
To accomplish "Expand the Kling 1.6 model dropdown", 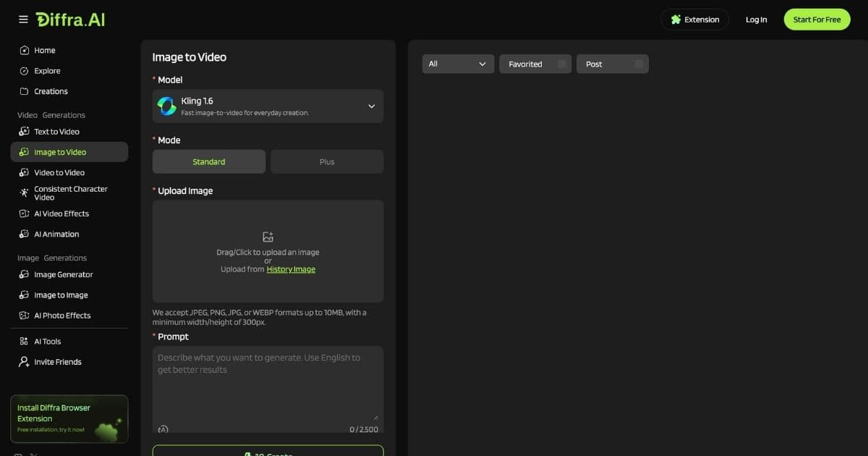I will pyautogui.click(x=371, y=106).
